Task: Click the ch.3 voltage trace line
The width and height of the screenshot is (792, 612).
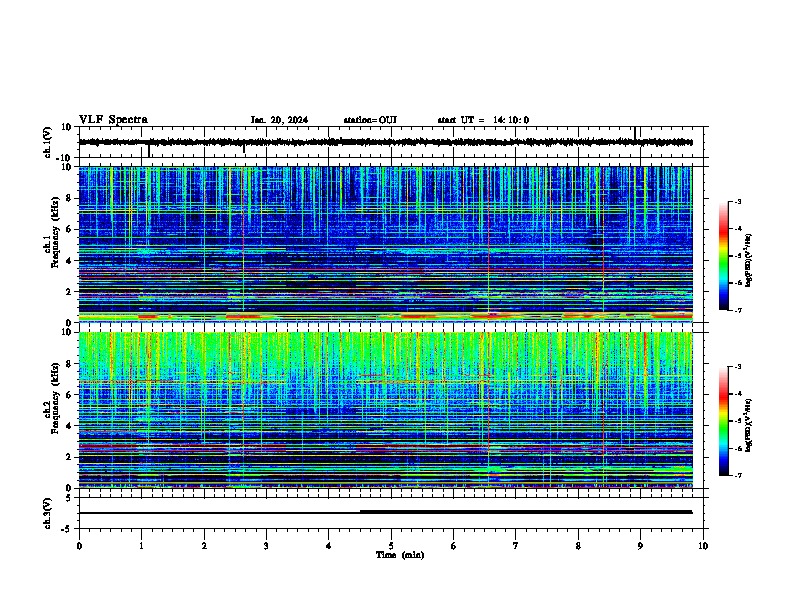Action: (x=385, y=512)
